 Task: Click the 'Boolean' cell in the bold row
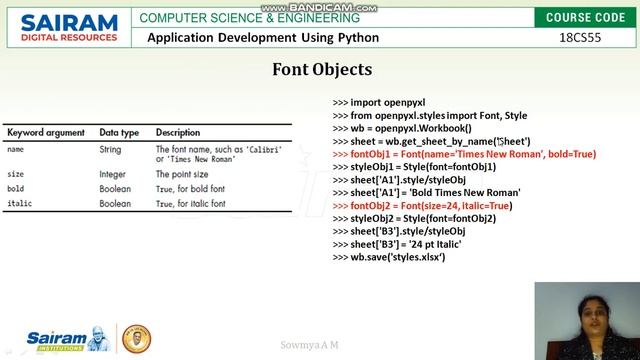[115, 189]
